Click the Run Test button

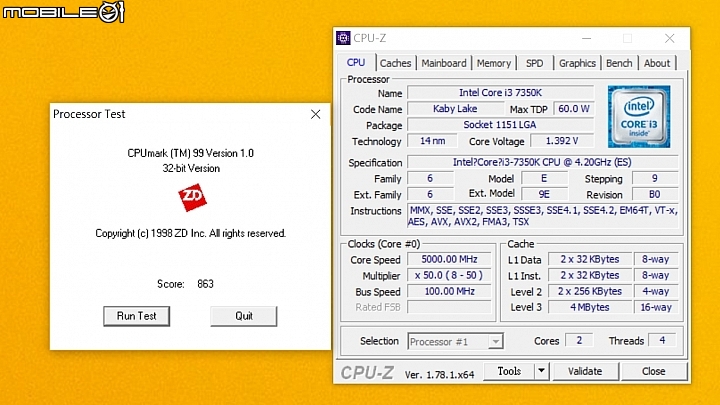click(136, 316)
